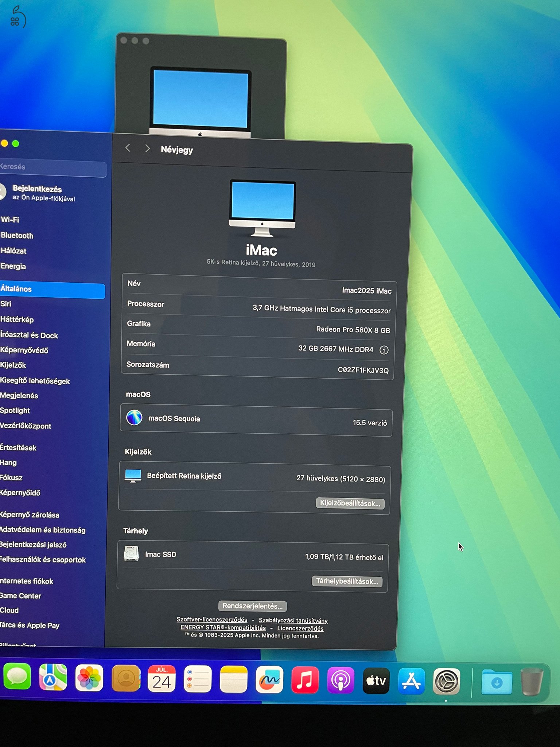Image resolution: width=560 pixels, height=747 pixels.
Task: Go back with the left chevron
Action: click(128, 148)
